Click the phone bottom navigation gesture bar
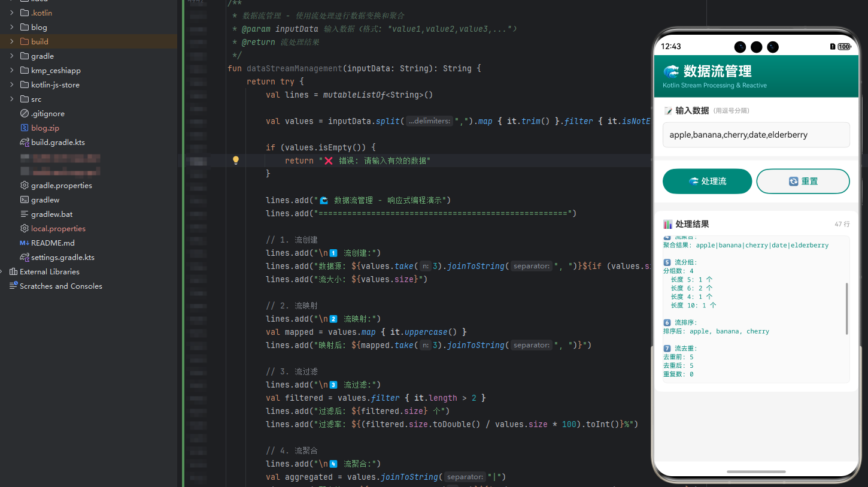 [756, 471]
